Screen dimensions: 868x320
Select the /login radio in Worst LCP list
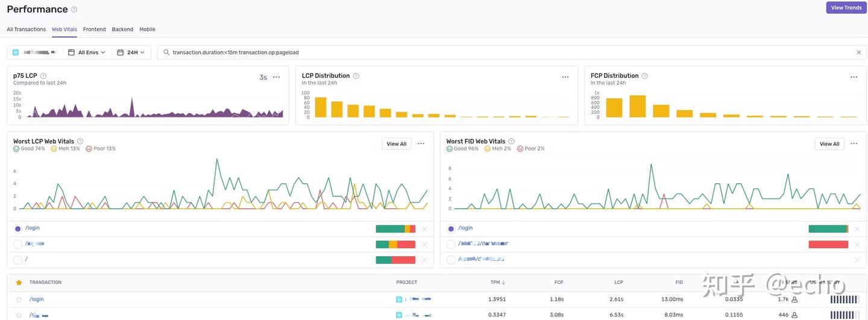coord(17,228)
